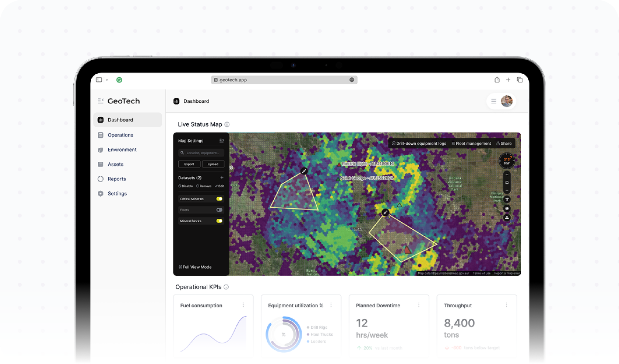The image size is (619, 364).
Task: Click the Export button
Action: pyautogui.click(x=189, y=164)
